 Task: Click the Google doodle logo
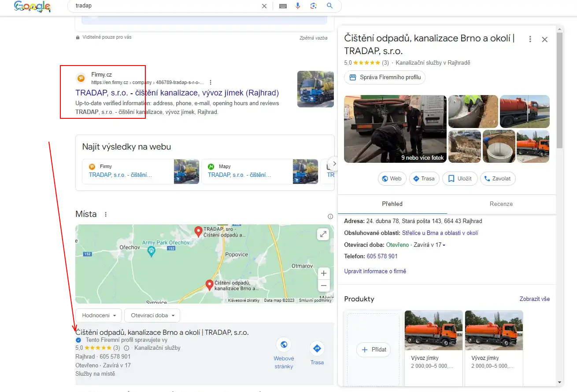point(32,6)
